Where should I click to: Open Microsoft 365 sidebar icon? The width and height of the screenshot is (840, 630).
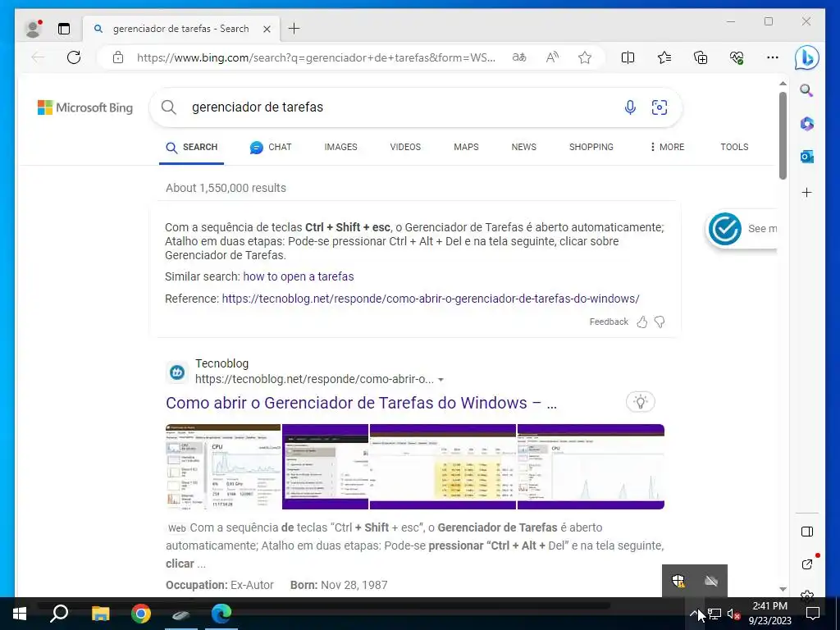click(807, 124)
